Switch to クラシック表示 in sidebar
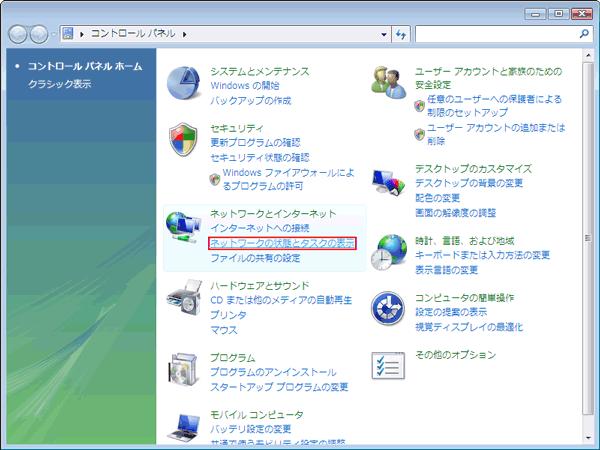Screen dimensions: 600x450 [x=60, y=84]
